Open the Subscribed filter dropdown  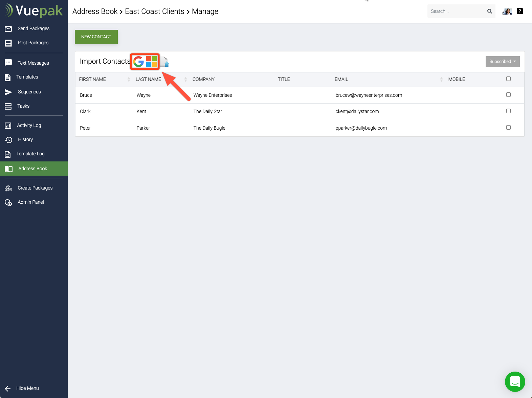pos(502,62)
